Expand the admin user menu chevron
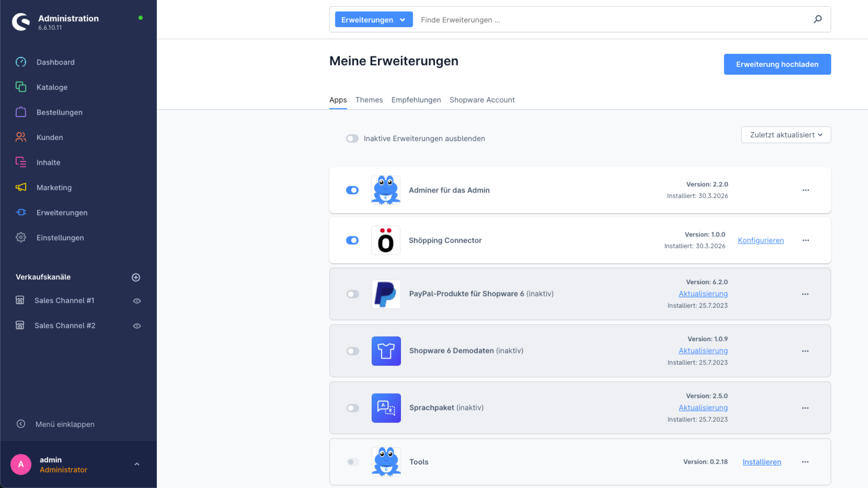Screen dimensions: 868x488 [x=137, y=464]
